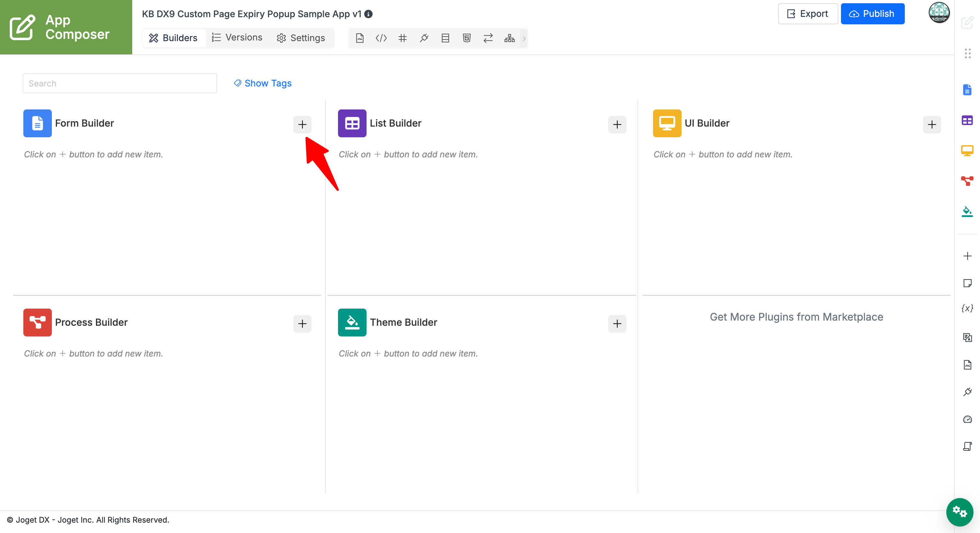Open the Resources (image file) toolbar icon
This screenshot has height=533, width=980.
pos(359,38)
